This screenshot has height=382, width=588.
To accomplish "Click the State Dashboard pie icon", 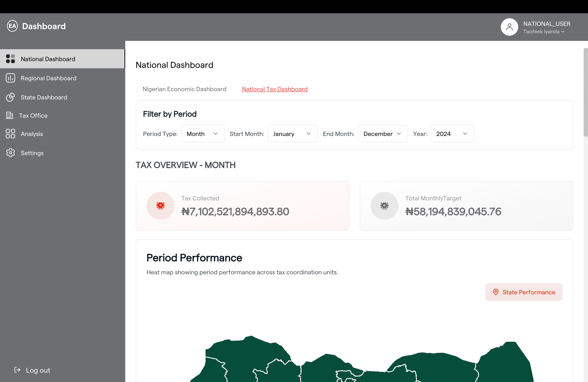I will [10, 97].
